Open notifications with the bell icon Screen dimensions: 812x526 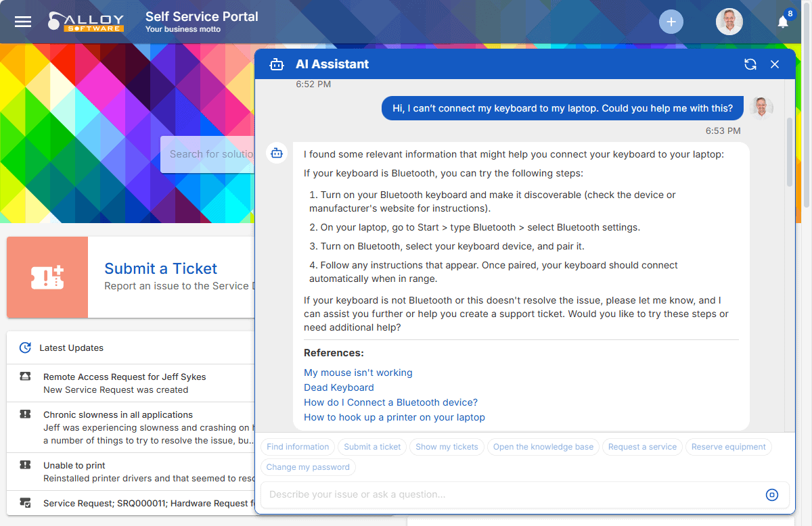pyautogui.click(x=782, y=22)
